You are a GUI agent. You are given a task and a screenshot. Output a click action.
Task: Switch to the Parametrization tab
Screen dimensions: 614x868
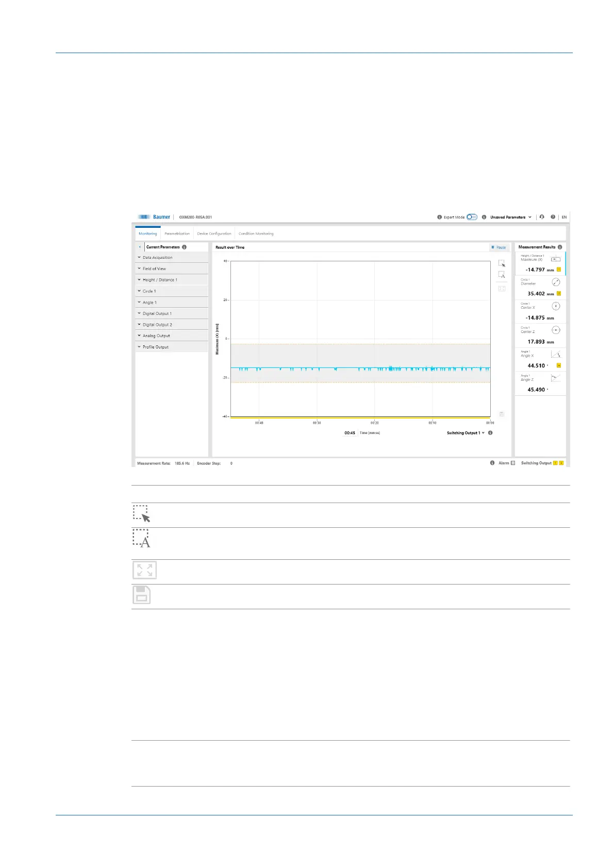click(x=177, y=233)
